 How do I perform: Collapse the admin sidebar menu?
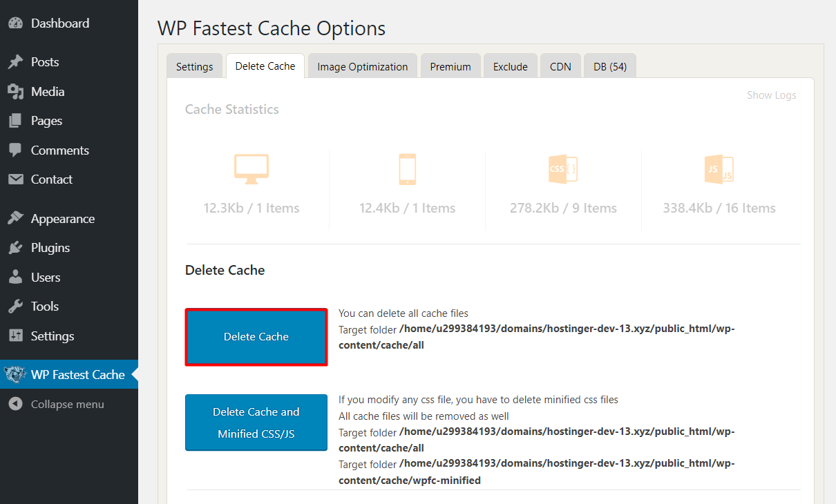coord(15,404)
